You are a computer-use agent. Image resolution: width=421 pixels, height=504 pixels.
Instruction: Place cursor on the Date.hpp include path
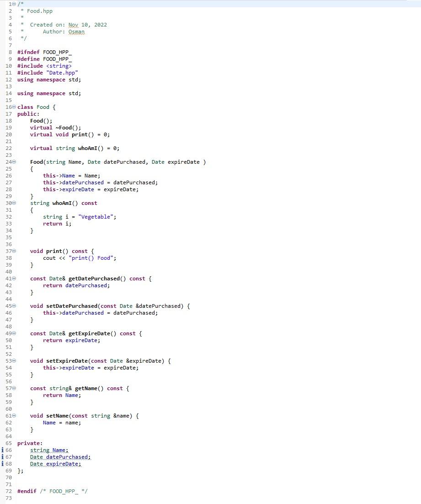click(x=62, y=73)
